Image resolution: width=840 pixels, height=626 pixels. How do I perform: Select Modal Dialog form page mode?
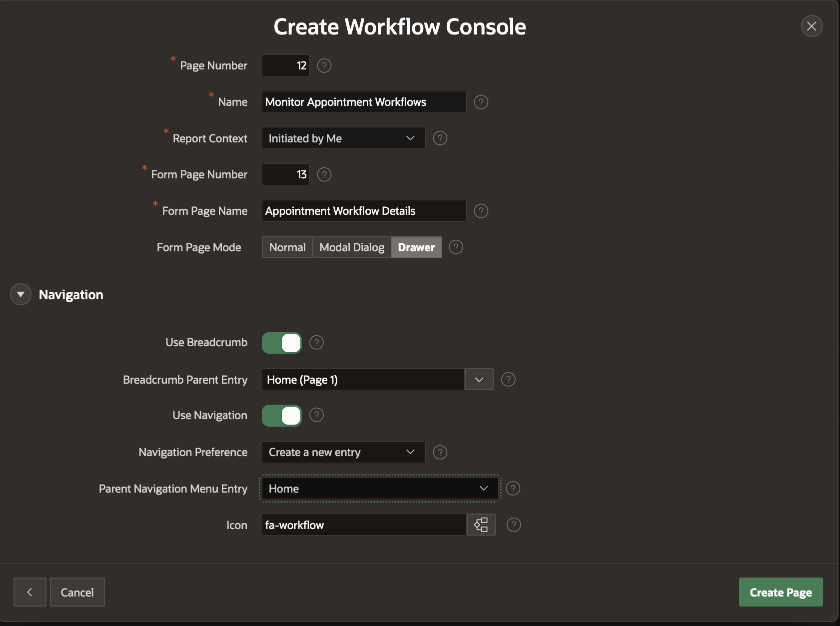[x=352, y=247]
